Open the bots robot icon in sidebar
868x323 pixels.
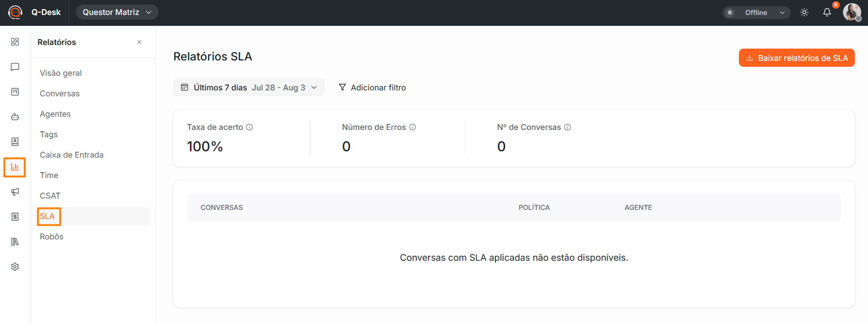coord(15,117)
